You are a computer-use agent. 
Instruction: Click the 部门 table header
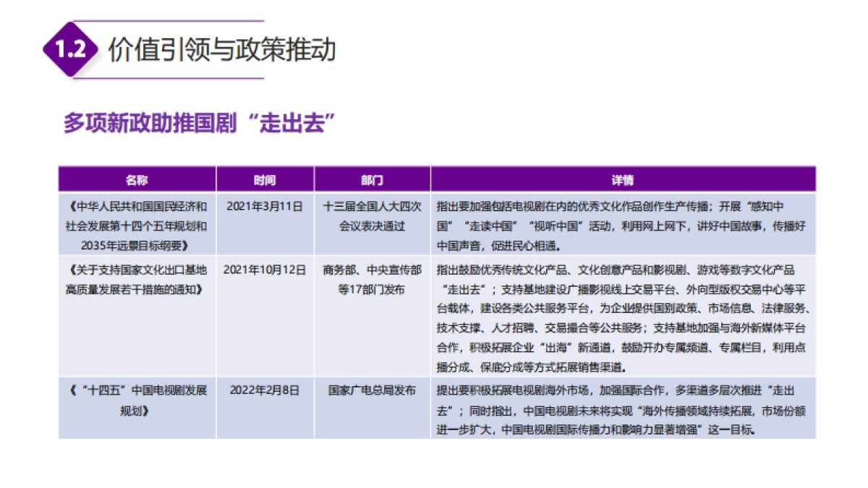pos(370,179)
